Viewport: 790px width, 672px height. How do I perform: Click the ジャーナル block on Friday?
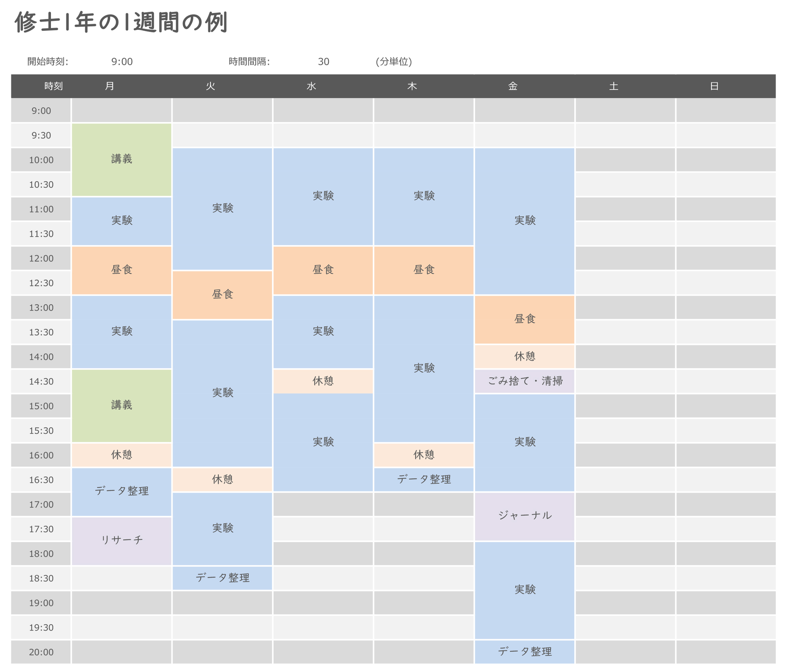point(524,516)
